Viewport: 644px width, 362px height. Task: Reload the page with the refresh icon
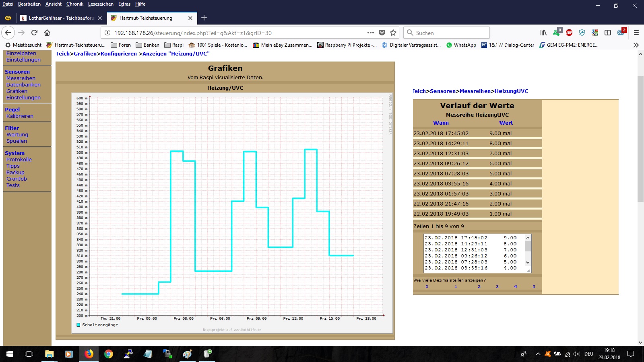point(35,33)
